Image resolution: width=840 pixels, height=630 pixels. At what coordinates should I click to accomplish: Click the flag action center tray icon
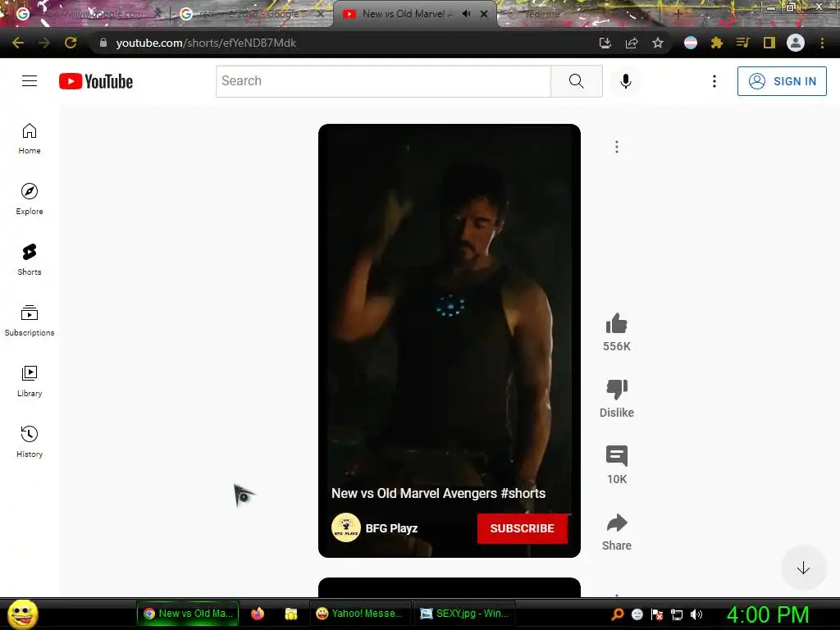click(x=657, y=614)
